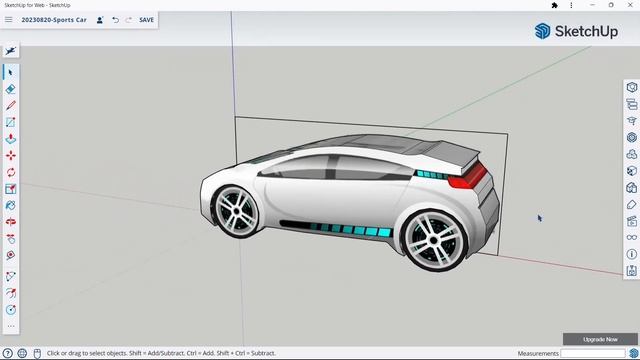Pick the Zoom magnifier tool
640x360 pixels.
click(x=11, y=256)
